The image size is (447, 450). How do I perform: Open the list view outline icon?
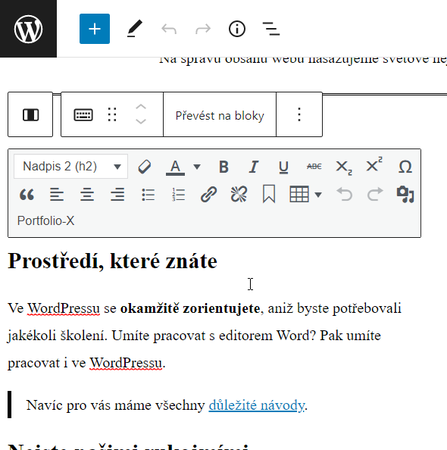(x=271, y=29)
